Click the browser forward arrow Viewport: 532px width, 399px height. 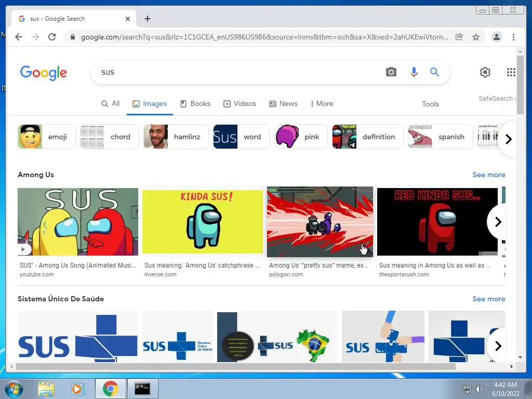click(x=35, y=37)
